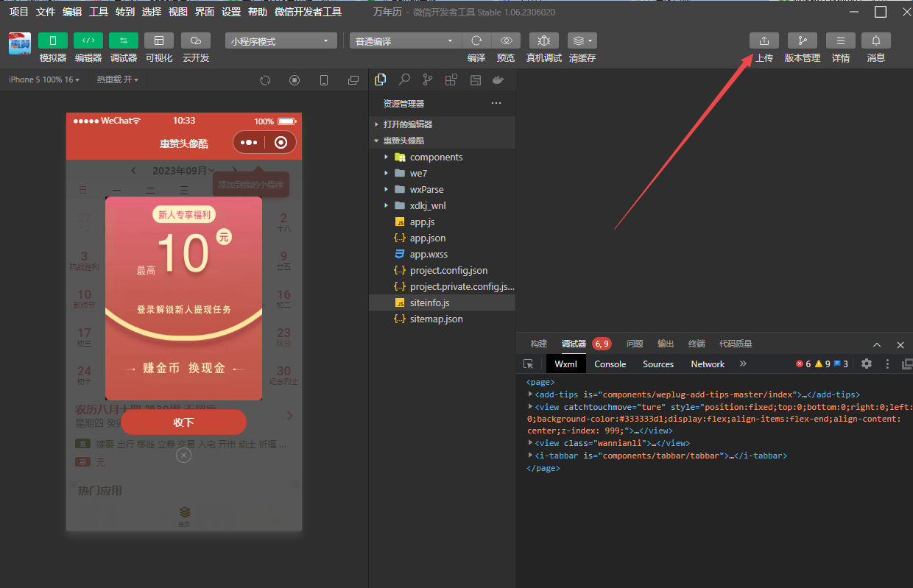This screenshot has height=588, width=913.
Task: Show more devtools tabs chevron
Action: [743, 364]
